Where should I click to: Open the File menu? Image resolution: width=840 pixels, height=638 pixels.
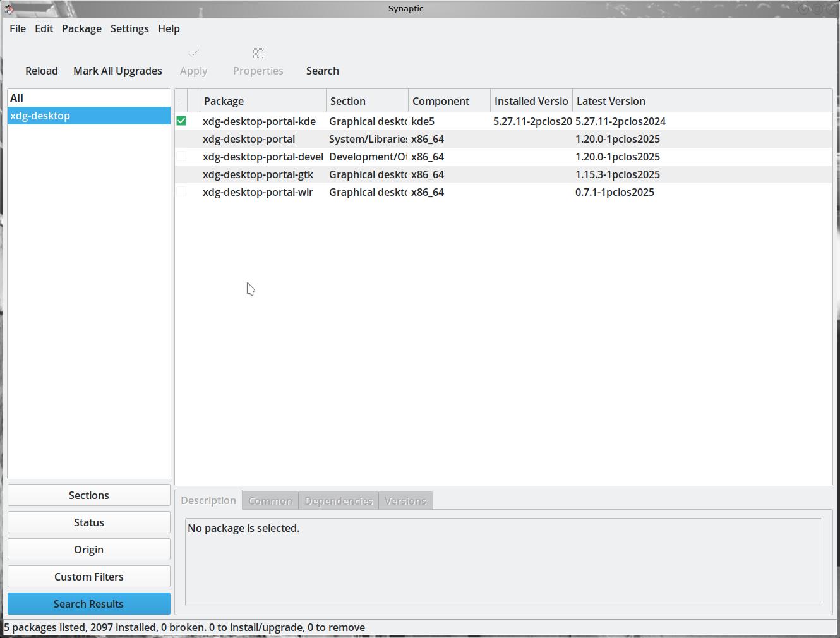tap(18, 28)
